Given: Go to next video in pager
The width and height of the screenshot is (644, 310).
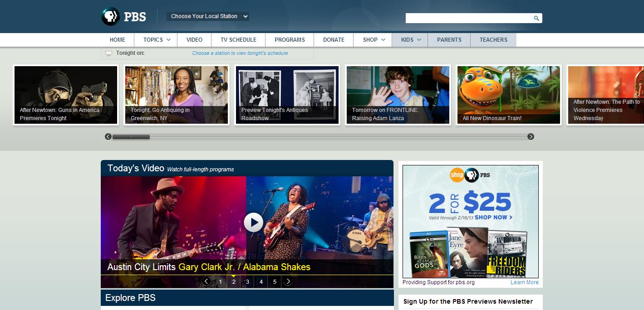Looking at the screenshot, I should pyautogui.click(x=288, y=281).
